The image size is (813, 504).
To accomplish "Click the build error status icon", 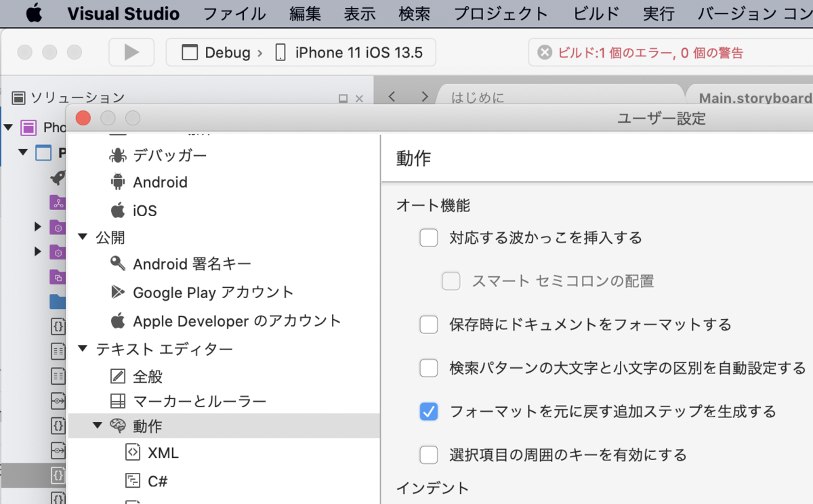I will (545, 52).
